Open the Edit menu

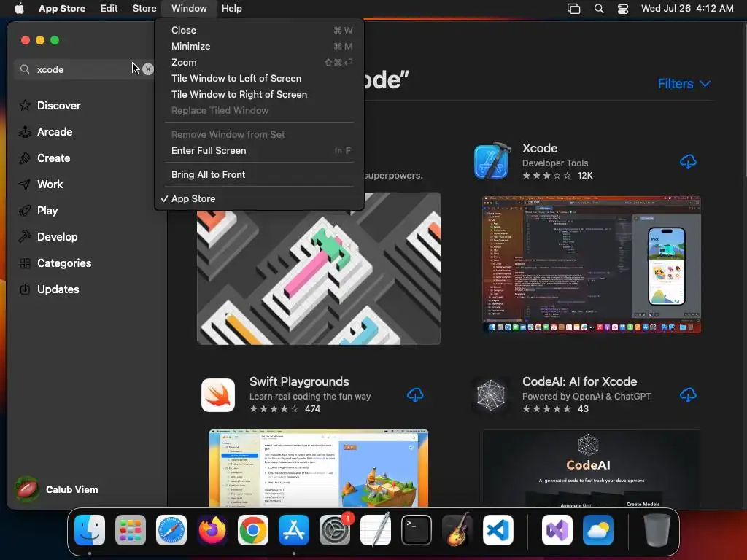point(109,8)
